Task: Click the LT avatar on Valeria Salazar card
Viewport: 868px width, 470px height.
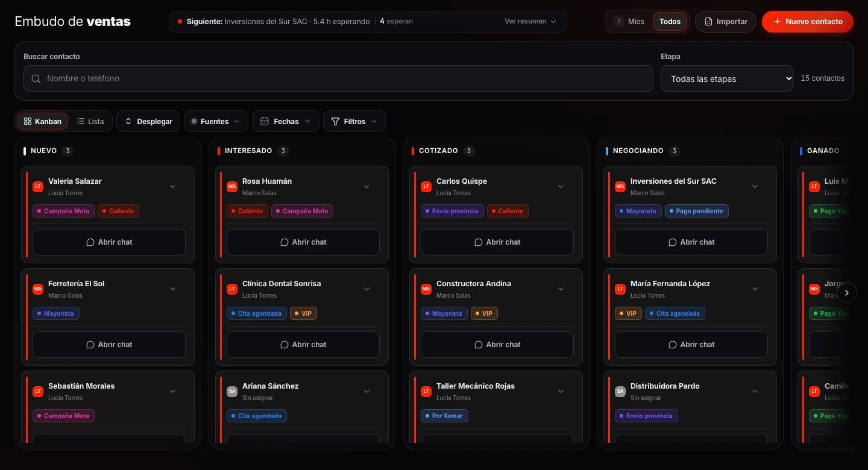Action: [38, 187]
